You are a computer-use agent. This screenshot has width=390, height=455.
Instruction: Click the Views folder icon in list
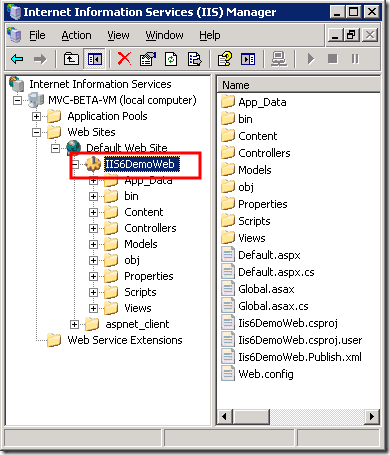point(228,237)
